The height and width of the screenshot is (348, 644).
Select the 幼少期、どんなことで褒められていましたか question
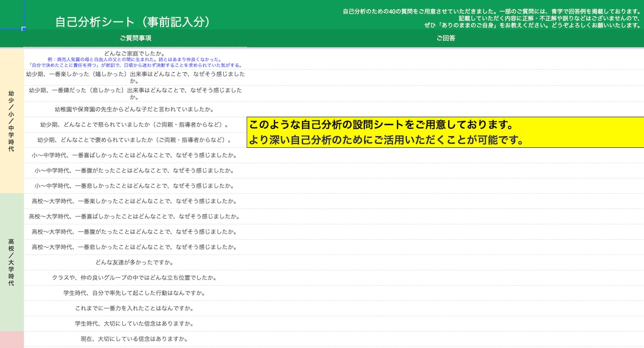coord(135,140)
